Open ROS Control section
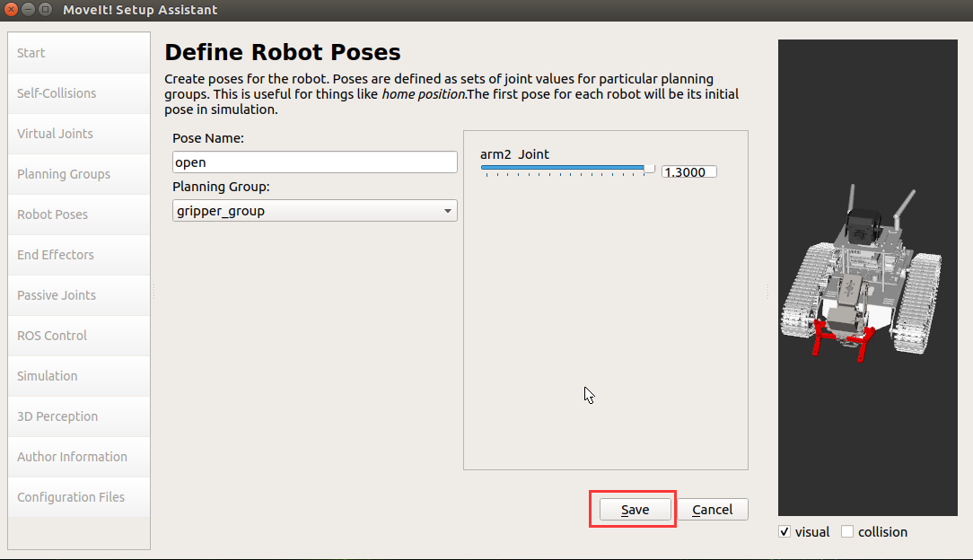The image size is (973, 560). [x=79, y=336]
